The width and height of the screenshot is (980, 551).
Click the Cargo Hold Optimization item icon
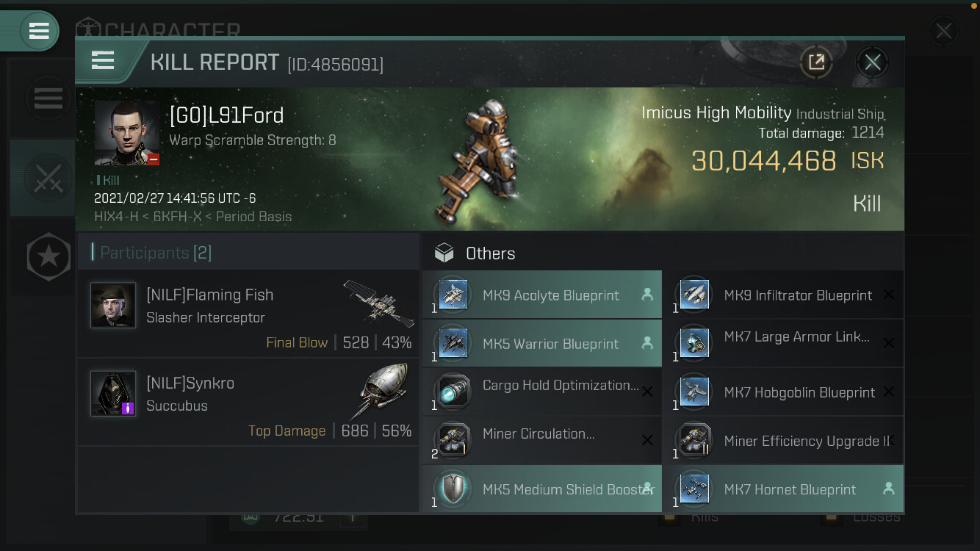453,392
